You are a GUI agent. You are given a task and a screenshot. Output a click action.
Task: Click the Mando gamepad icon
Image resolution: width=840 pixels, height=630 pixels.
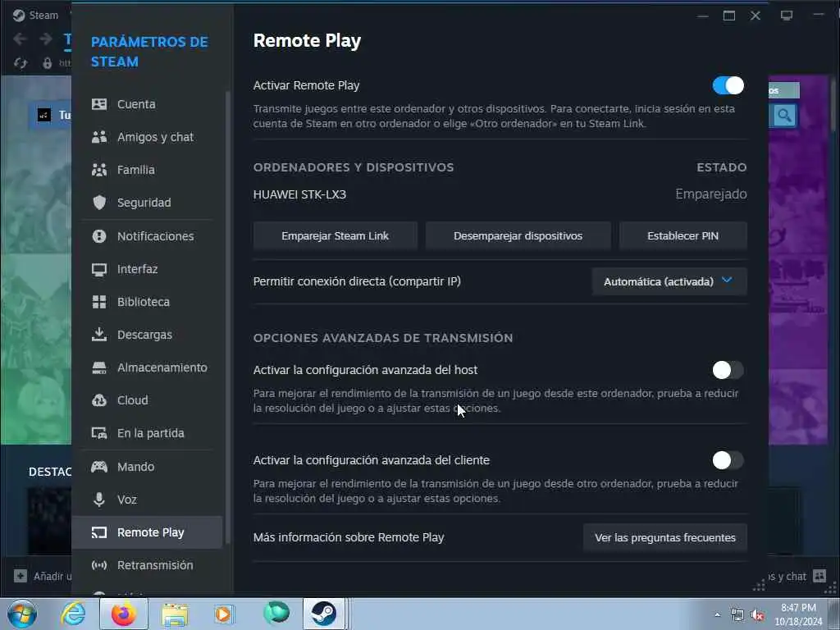tap(99, 467)
